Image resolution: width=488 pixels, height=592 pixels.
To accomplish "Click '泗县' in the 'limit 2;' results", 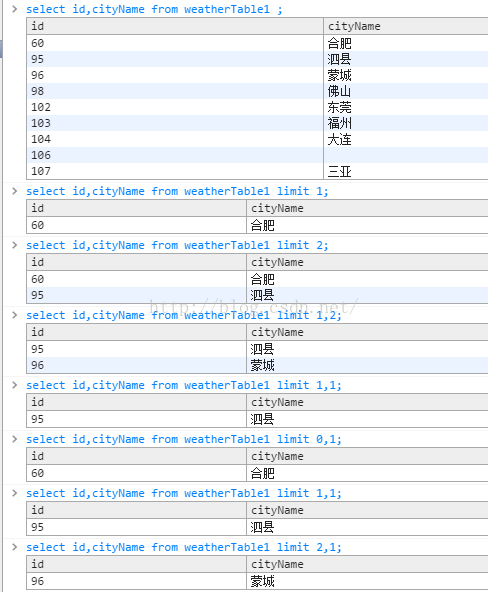I will 367,295.
